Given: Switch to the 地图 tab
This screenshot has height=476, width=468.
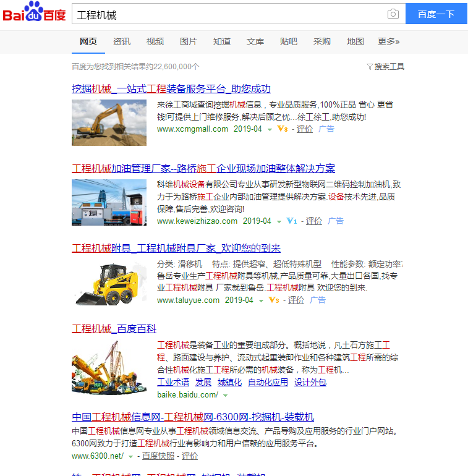Looking at the screenshot, I should point(355,41).
